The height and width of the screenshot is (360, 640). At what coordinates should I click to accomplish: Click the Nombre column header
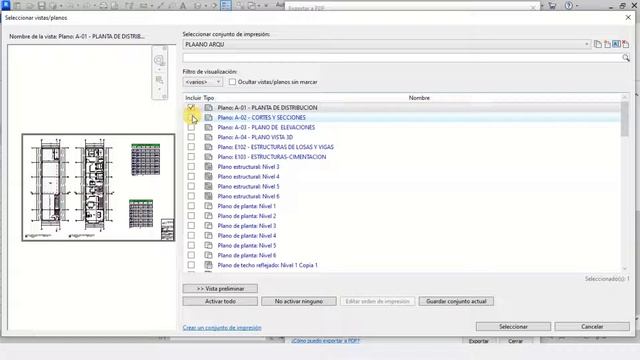pyautogui.click(x=419, y=98)
